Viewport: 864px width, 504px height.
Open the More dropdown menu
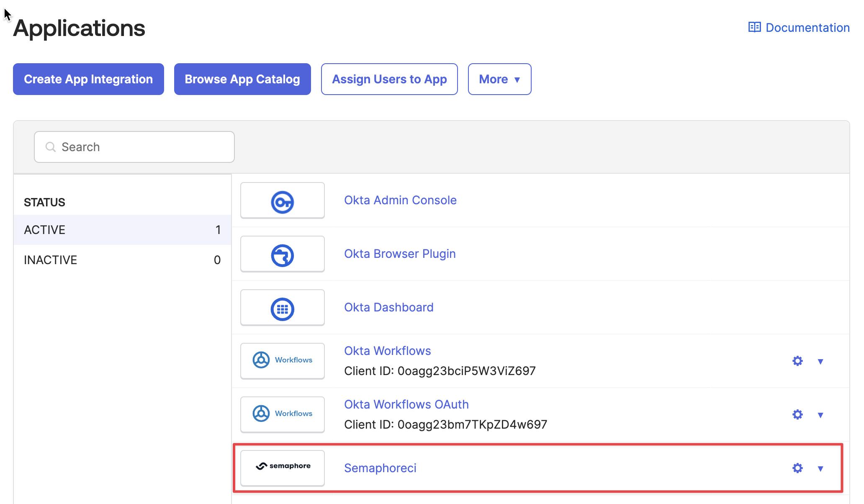(499, 79)
